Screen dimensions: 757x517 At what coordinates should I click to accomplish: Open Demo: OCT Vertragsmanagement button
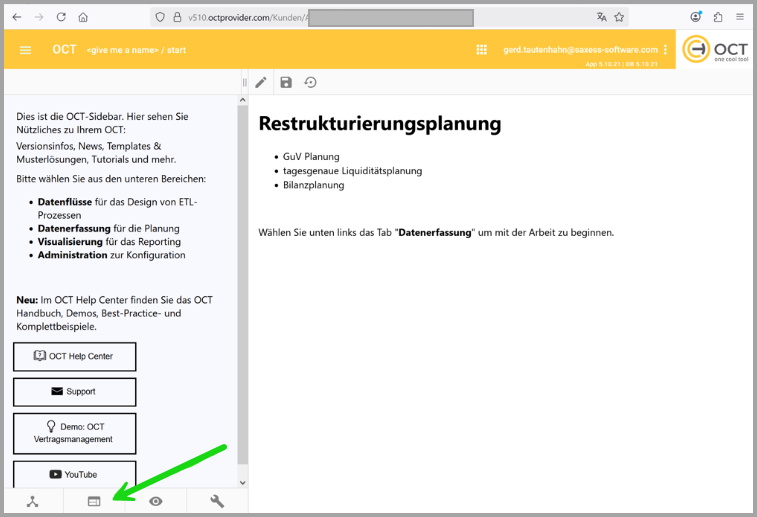pyautogui.click(x=75, y=433)
